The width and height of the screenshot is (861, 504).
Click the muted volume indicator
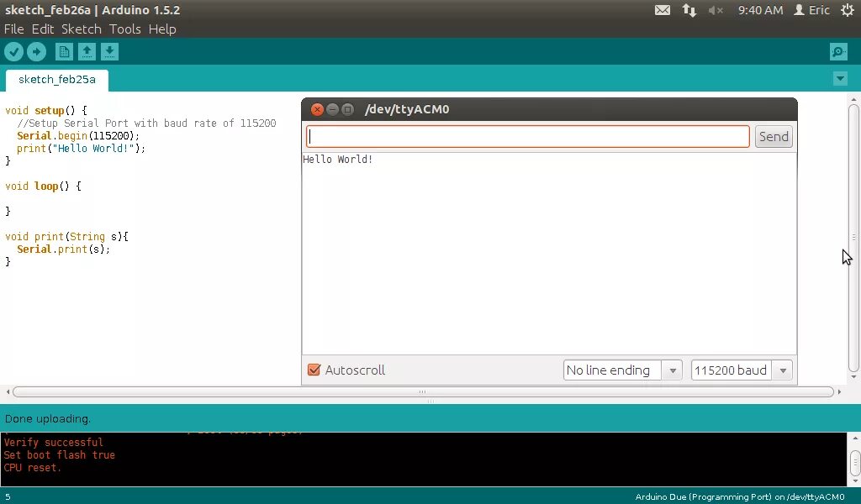pyautogui.click(x=716, y=10)
